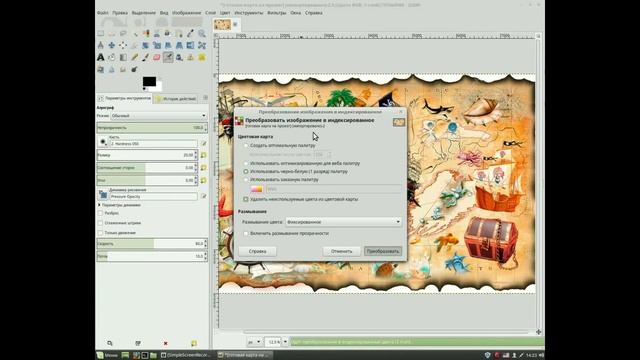
Task: Click the 'Отменить' cancel button
Action: (x=342, y=251)
